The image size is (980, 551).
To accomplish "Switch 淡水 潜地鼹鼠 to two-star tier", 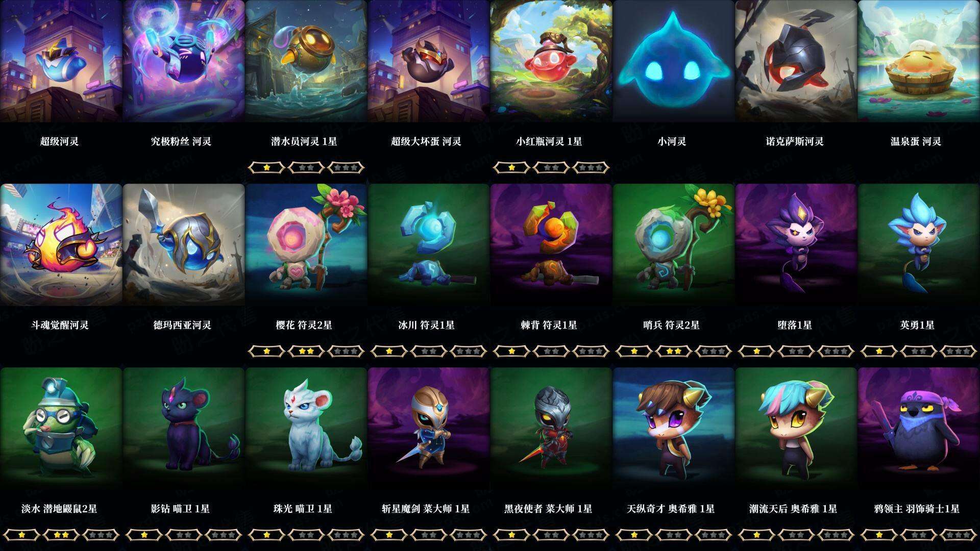I will point(61,535).
